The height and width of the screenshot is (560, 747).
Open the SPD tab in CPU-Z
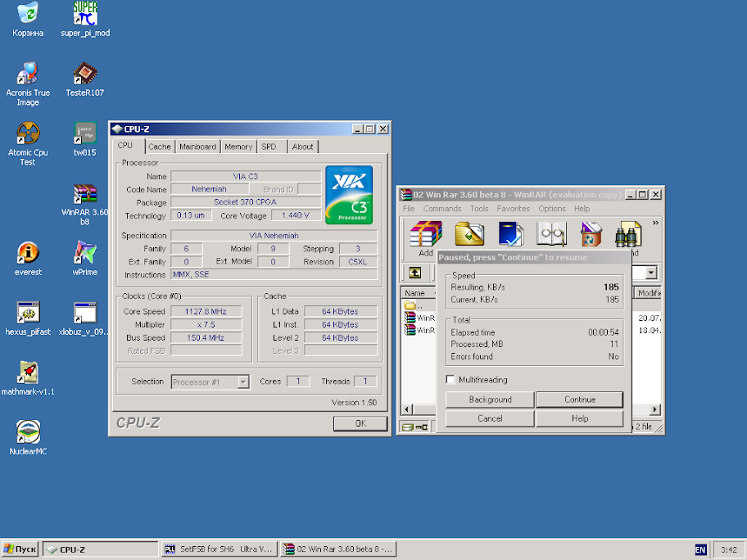point(272,147)
